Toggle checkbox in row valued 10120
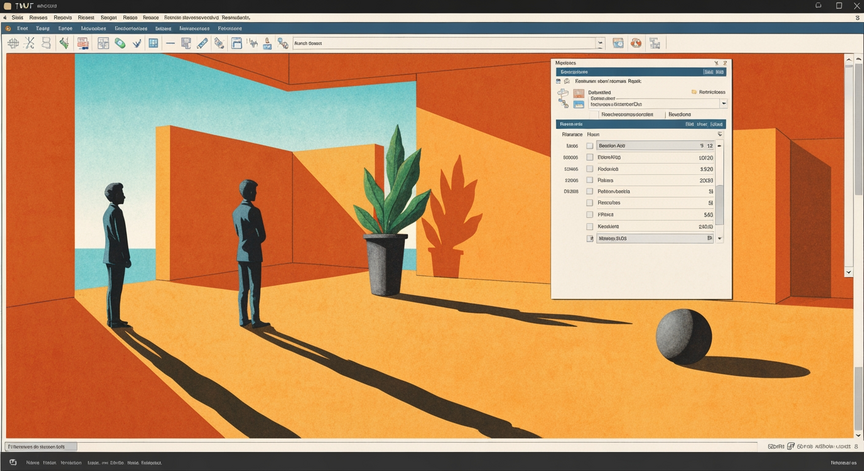 coord(590,158)
